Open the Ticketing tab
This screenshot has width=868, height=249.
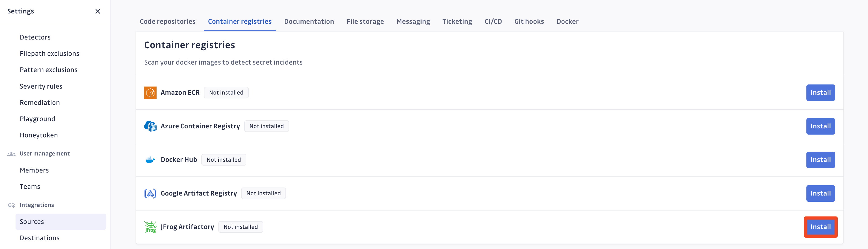(457, 21)
